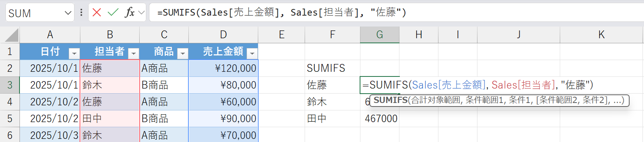The height and width of the screenshot is (142, 644).
Task: Open Insert Function fx dialog
Action: tap(130, 12)
